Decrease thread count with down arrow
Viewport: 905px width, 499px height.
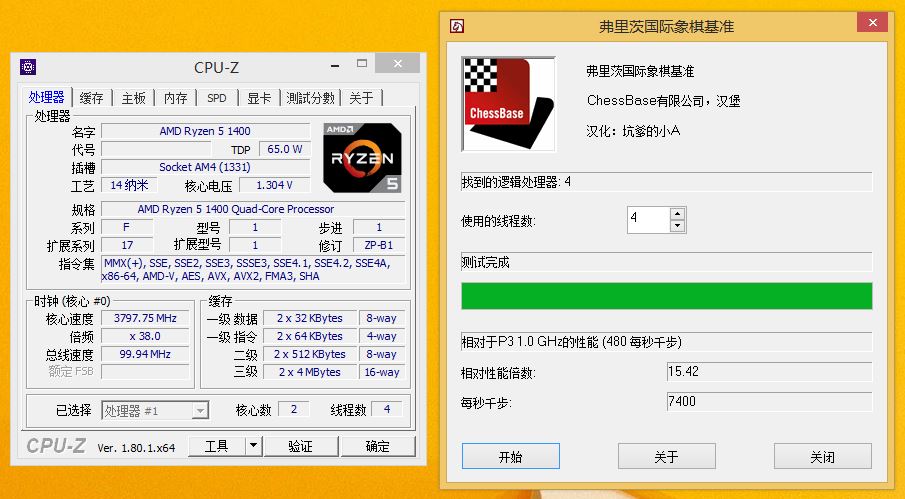(678, 226)
